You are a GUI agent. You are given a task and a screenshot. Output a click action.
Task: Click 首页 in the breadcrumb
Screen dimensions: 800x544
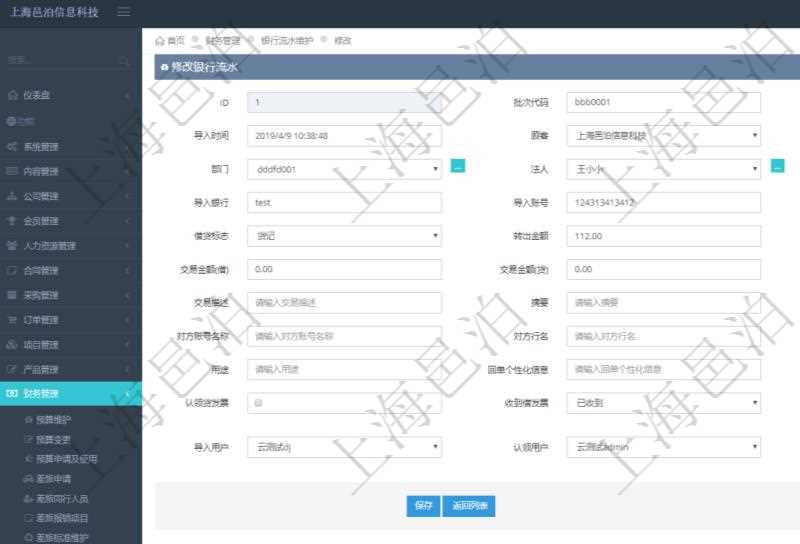point(176,40)
